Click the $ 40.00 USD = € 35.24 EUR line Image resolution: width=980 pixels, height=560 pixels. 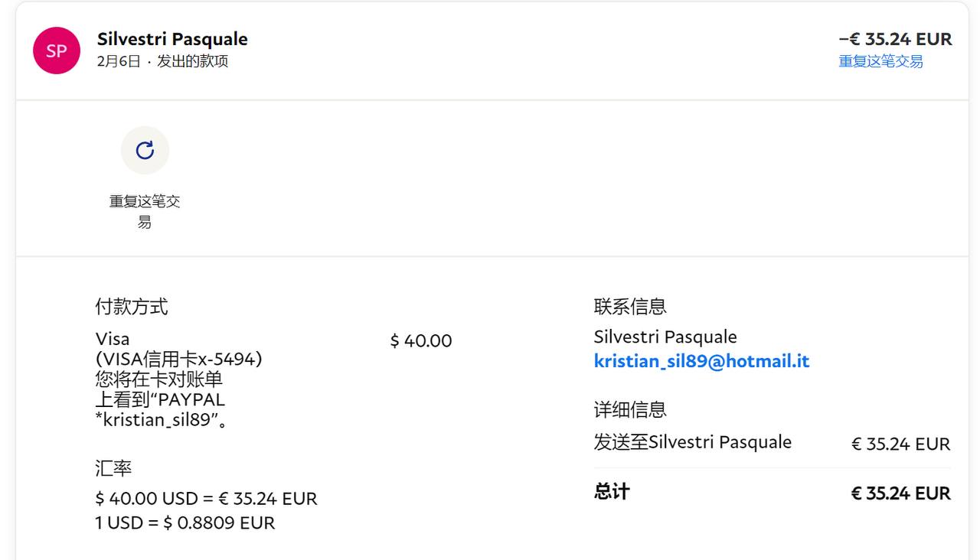pos(206,499)
